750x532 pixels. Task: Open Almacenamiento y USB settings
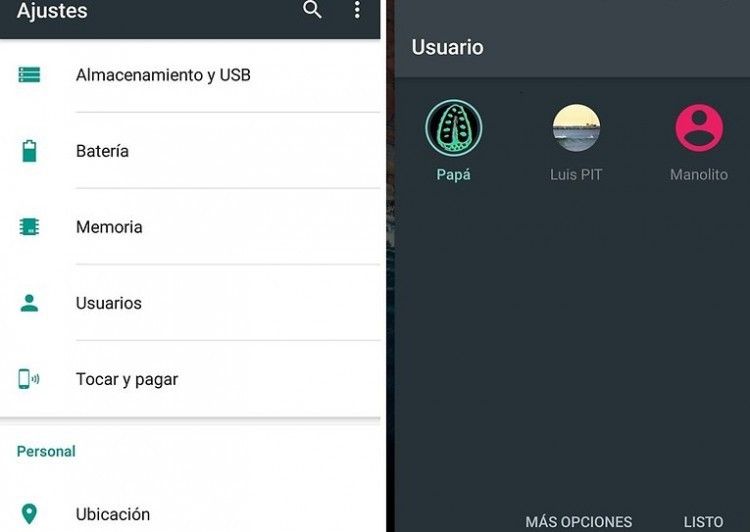(190, 75)
